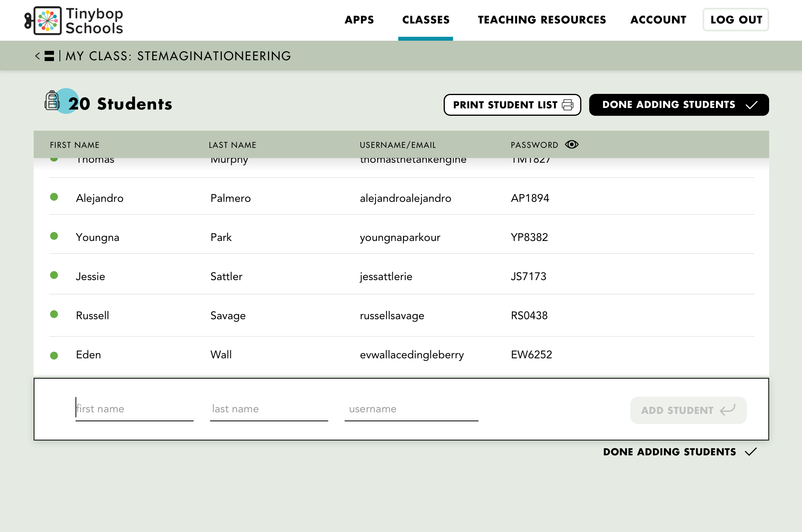This screenshot has width=802, height=532.
Task: Click the Tinybop Schools logo
Action: 74,20
